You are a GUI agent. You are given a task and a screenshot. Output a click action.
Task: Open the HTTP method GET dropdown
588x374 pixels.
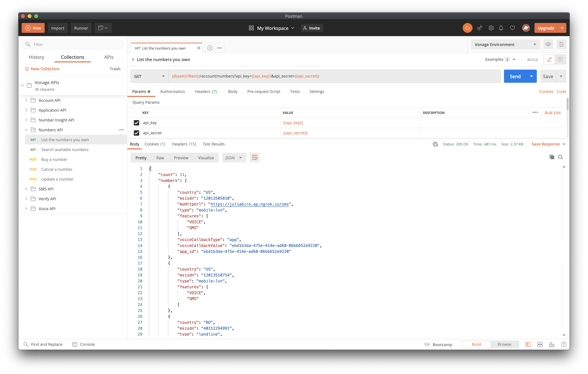coord(149,76)
